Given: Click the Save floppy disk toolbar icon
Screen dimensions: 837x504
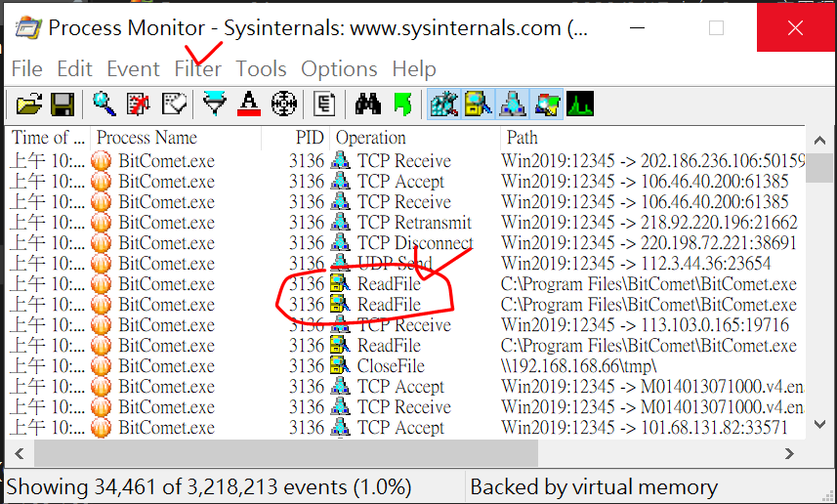Looking at the screenshot, I should [x=63, y=105].
